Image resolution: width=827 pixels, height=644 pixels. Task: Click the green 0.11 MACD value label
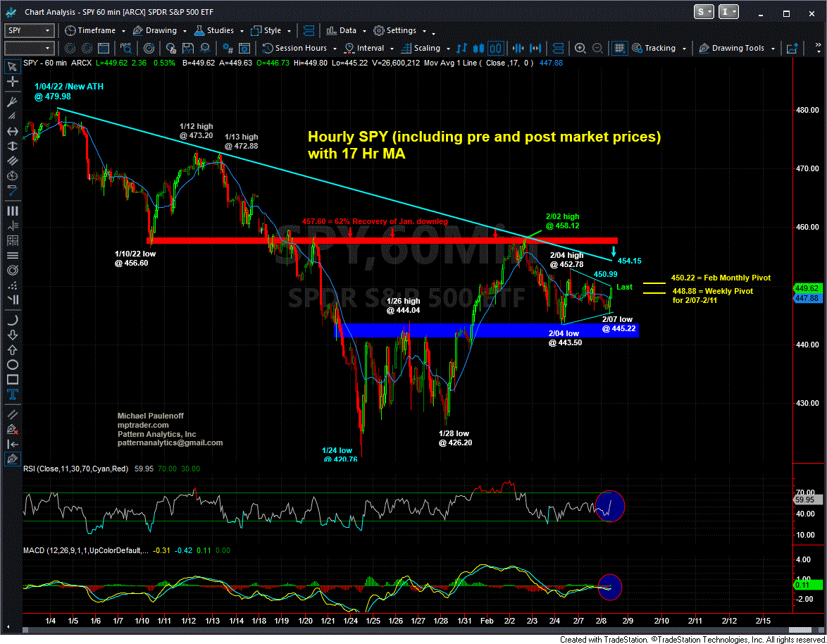807,585
